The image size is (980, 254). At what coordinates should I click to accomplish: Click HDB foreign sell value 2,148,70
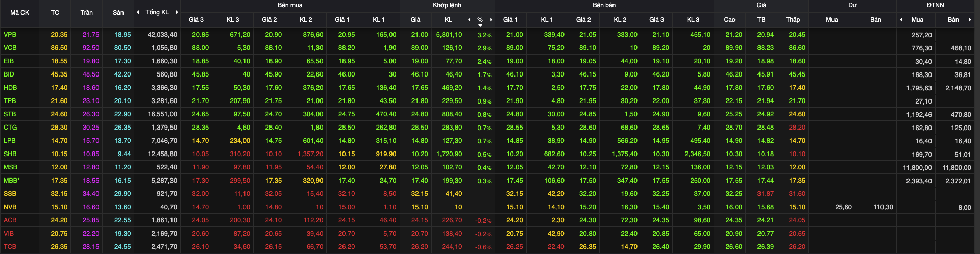pyautogui.click(x=958, y=88)
